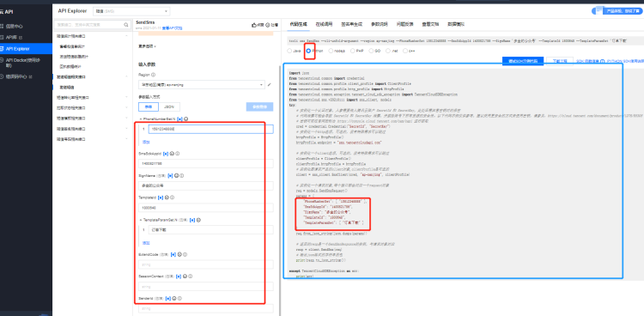Click the magnifier icon in interface search
644x316 pixels.
pos(126,25)
